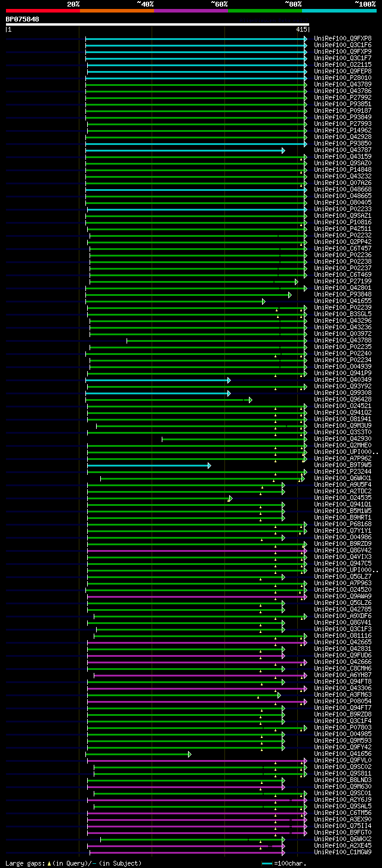382x868 pixels.
Task: Select label UniRef100_Q43159
Action: (343, 156)
